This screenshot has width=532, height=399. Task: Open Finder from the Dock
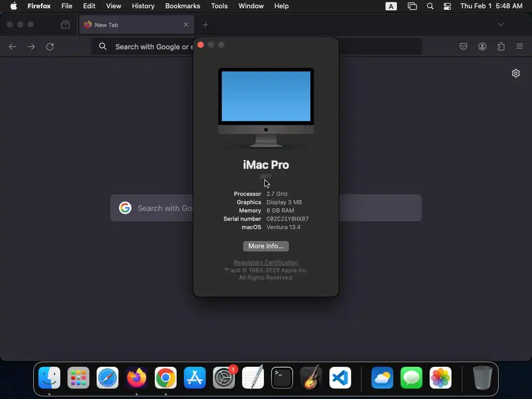coord(49,378)
